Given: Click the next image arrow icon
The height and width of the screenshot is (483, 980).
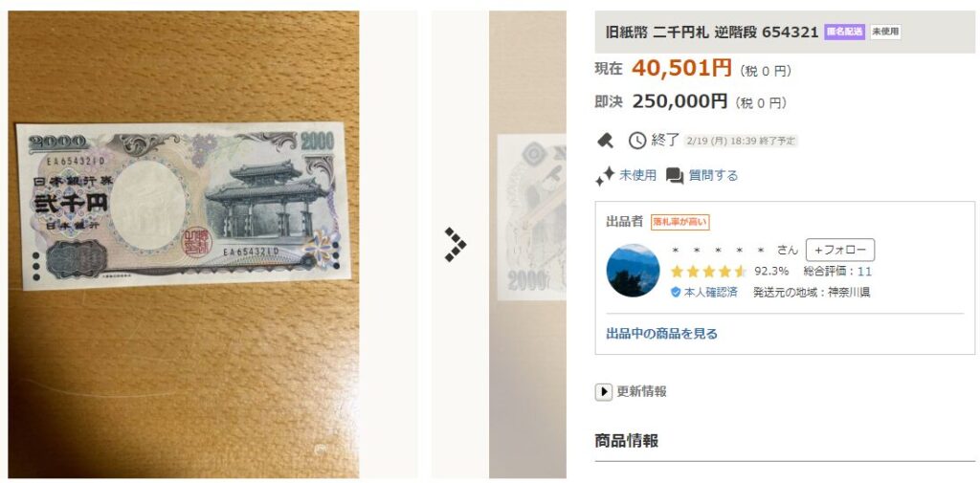Looking at the screenshot, I should click(x=455, y=244).
